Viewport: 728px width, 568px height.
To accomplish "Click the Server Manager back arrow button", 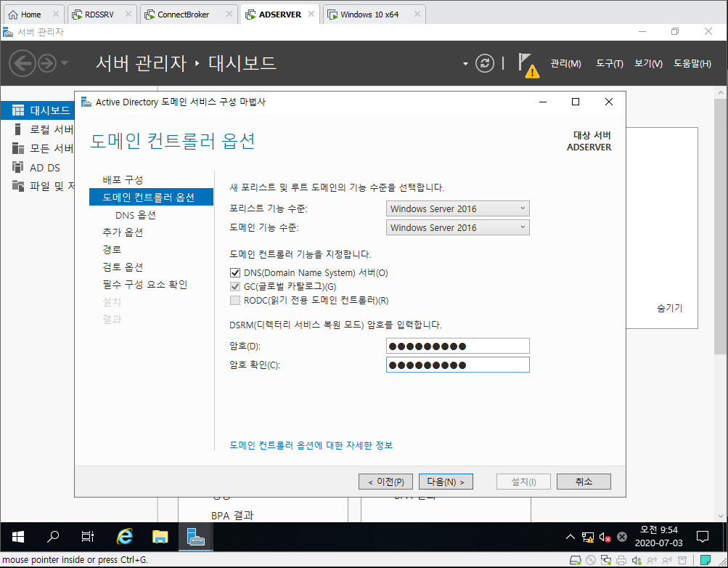I will coord(23,63).
